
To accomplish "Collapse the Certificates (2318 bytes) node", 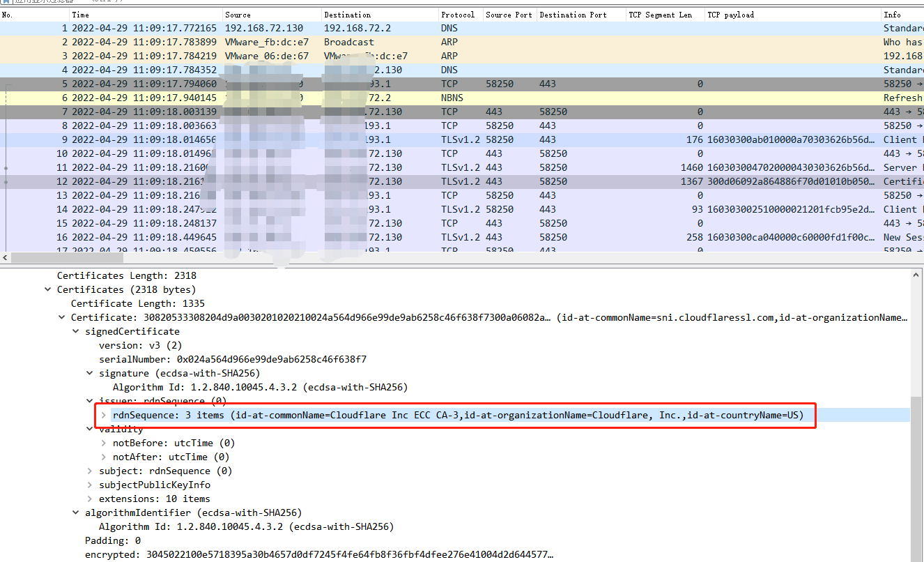I will click(48, 290).
